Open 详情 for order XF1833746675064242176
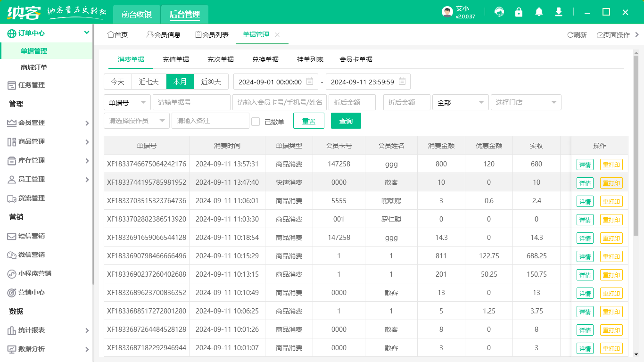The height and width of the screenshot is (362, 644). point(585,165)
